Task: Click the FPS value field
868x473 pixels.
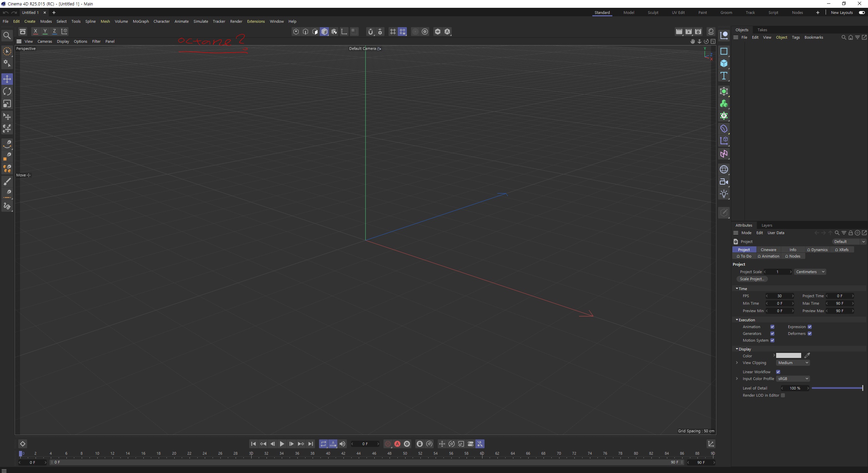Action: (780, 296)
